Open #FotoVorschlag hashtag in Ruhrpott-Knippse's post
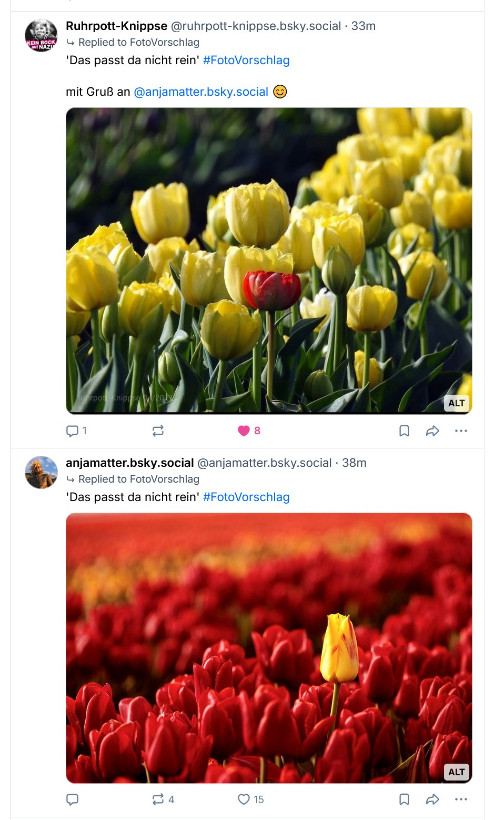The width and height of the screenshot is (504, 820). pyautogui.click(x=246, y=61)
